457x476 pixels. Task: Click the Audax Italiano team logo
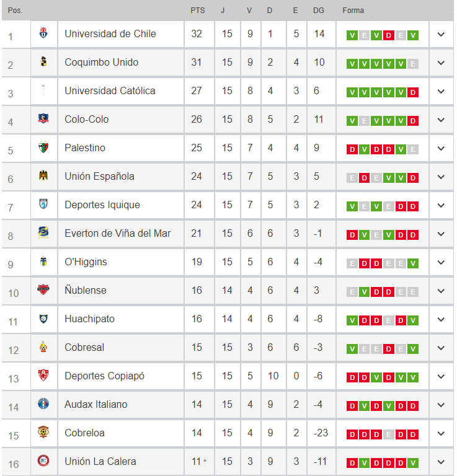(x=43, y=405)
